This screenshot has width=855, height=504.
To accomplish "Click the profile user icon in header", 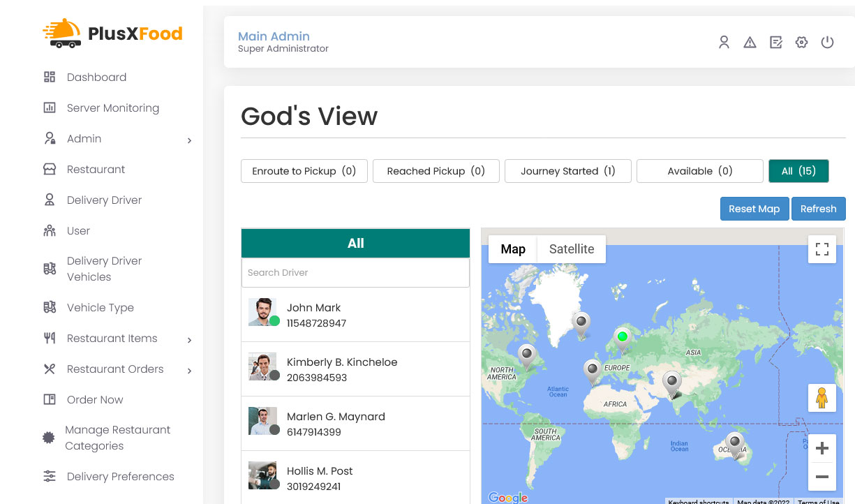I will pyautogui.click(x=724, y=43).
